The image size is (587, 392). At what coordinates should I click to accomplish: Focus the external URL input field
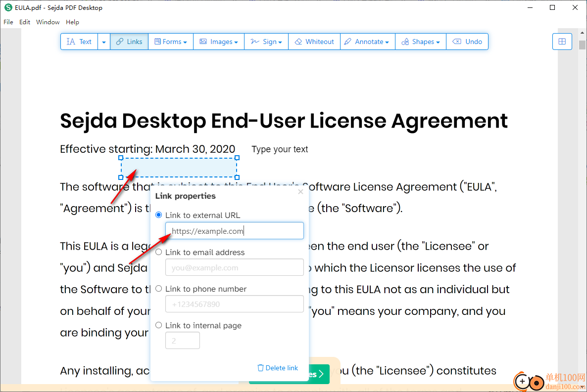[x=234, y=231]
